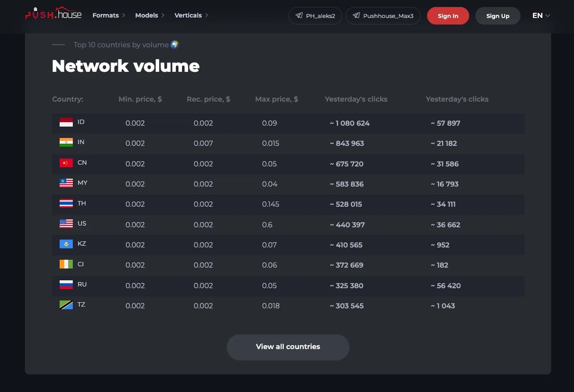Open the Pushhouse_Max3 Telegram contact
Image resolution: width=574 pixels, height=392 pixels.
pos(383,16)
